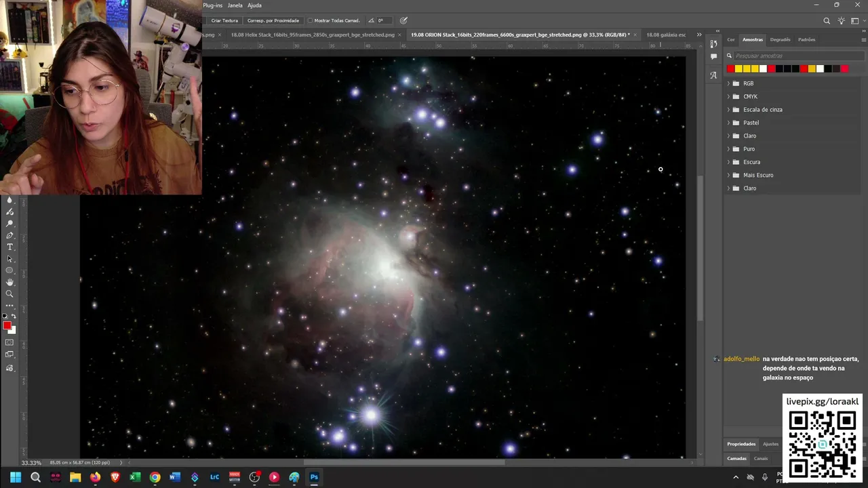Click the workspace switcher icon
The image size is (868, 488).
click(855, 21)
